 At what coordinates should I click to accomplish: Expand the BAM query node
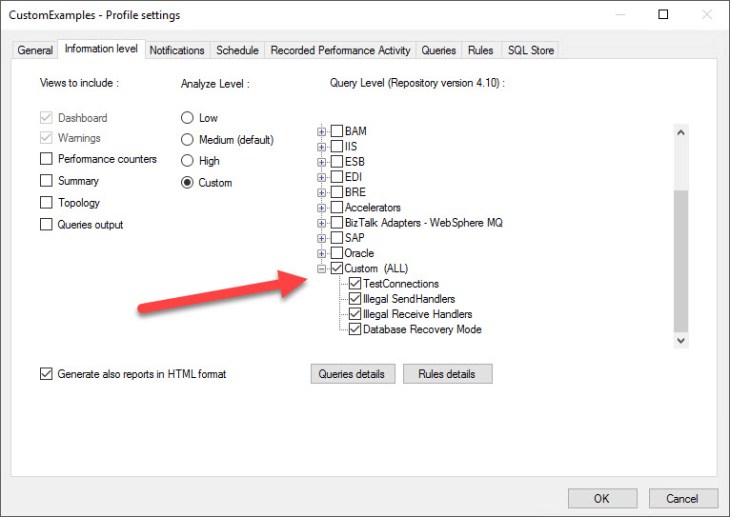[x=321, y=131]
